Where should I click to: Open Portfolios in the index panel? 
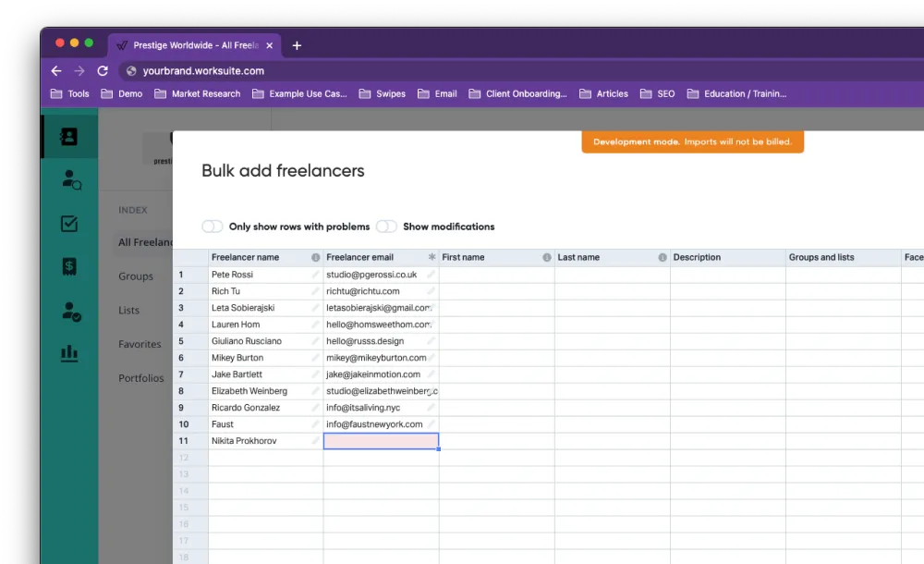coord(141,378)
